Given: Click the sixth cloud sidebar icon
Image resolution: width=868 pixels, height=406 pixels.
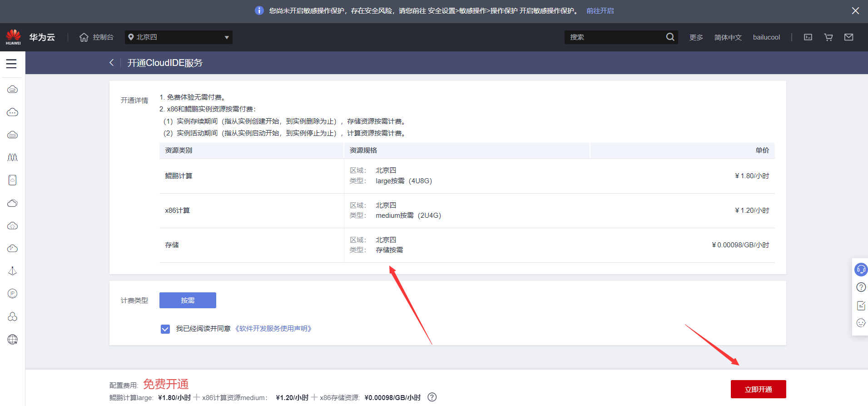Looking at the screenshot, I should [x=13, y=203].
